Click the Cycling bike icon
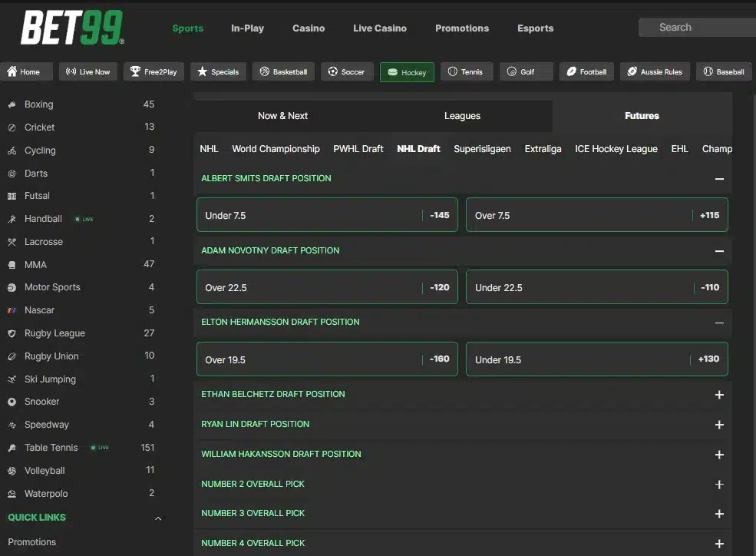The height and width of the screenshot is (556, 756). click(x=12, y=151)
